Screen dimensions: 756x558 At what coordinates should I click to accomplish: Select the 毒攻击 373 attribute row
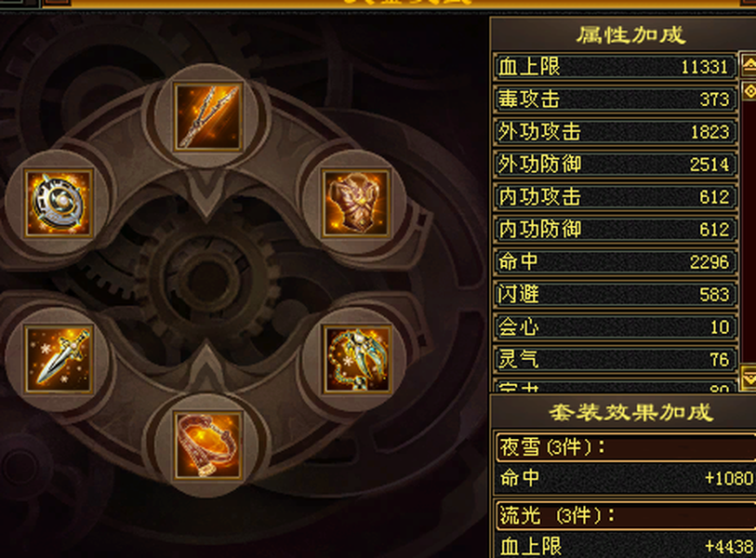pos(616,100)
